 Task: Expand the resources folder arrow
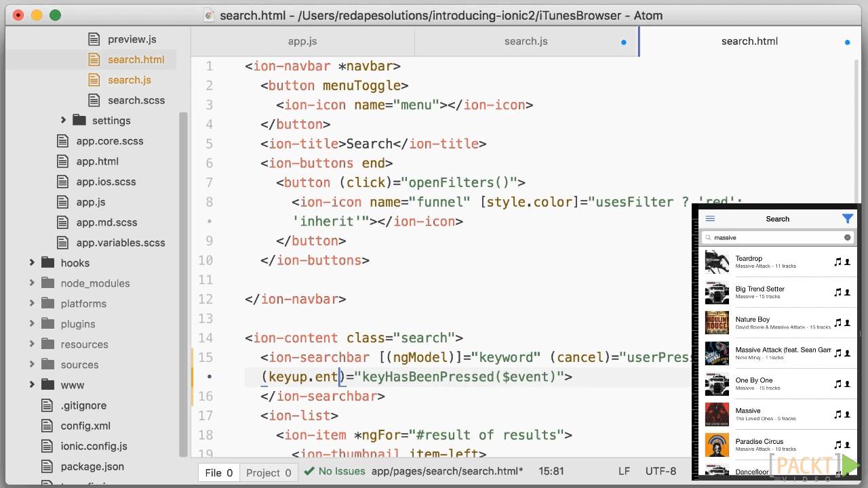coord(31,344)
